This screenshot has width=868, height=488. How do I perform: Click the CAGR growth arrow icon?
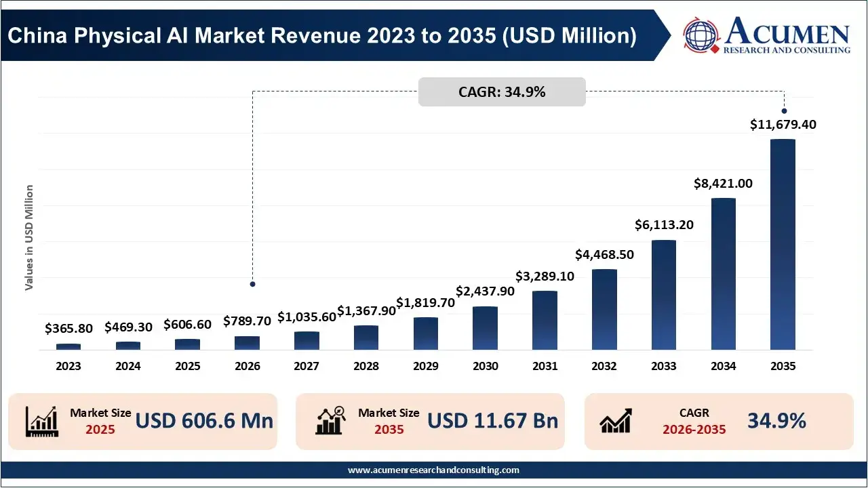pos(616,421)
